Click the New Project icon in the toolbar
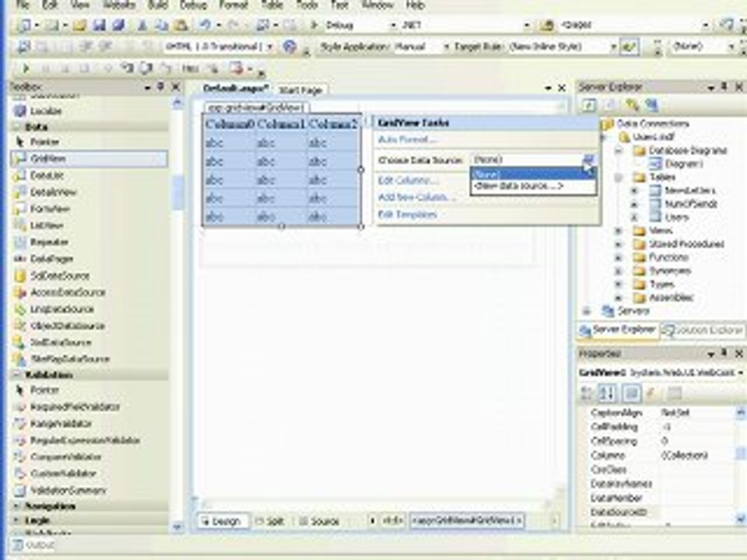Viewport: 747px width, 560px height. pos(24,25)
